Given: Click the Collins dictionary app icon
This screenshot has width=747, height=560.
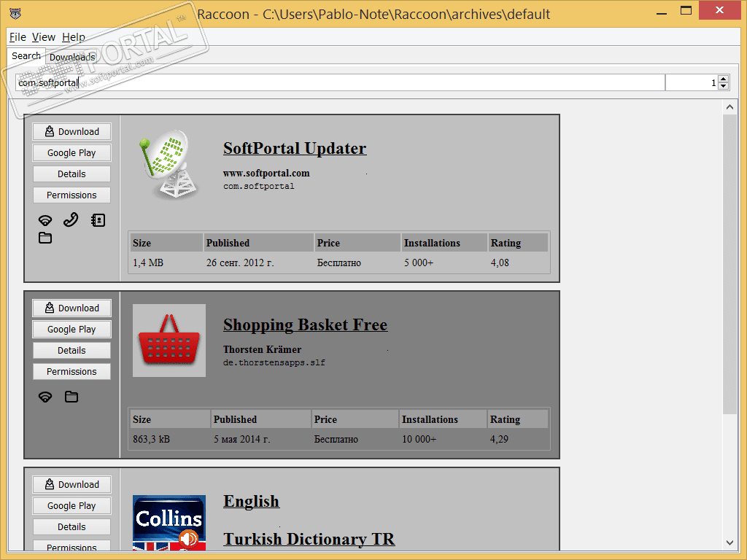Looking at the screenshot, I should tap(169, 523).
